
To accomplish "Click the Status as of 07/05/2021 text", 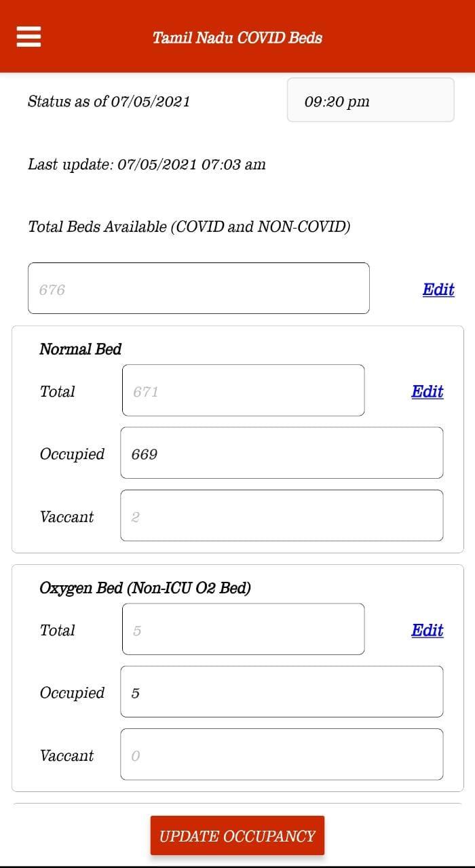I will coord(109,102).
